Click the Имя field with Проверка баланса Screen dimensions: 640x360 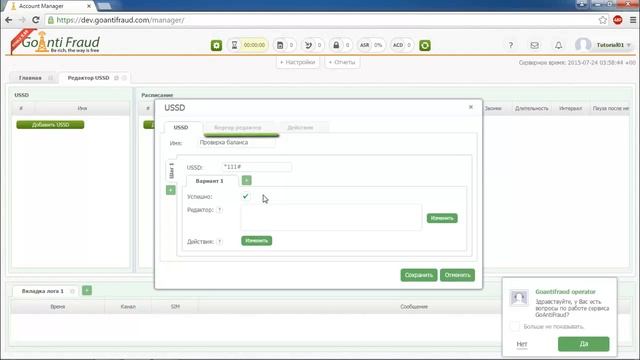236,142
